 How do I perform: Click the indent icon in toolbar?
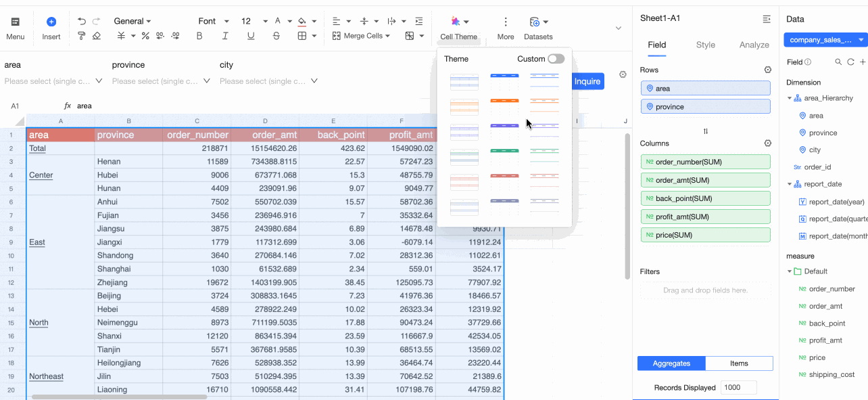pos(419,21)
